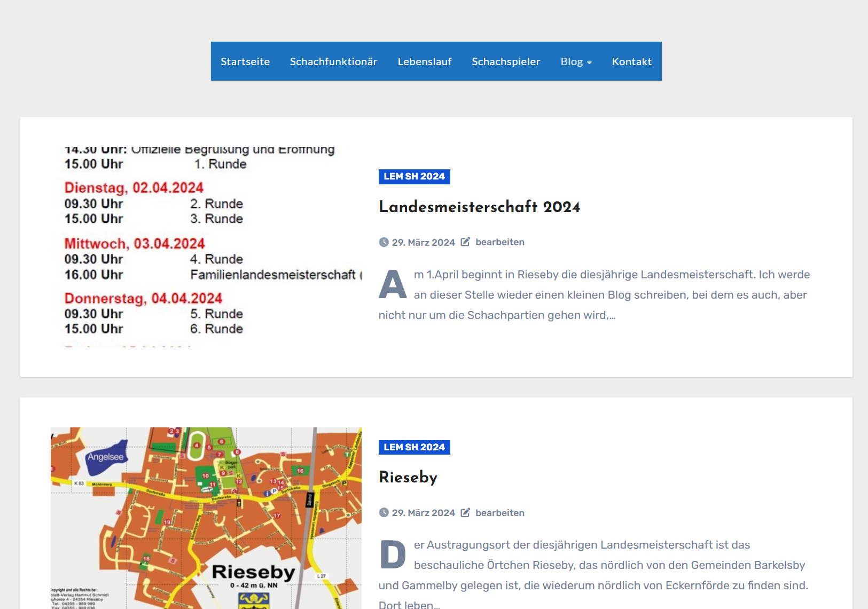Click the clock icon on Landesmeisterschaft post
Screen dimensions: 868x609
[x=384, y=242]
